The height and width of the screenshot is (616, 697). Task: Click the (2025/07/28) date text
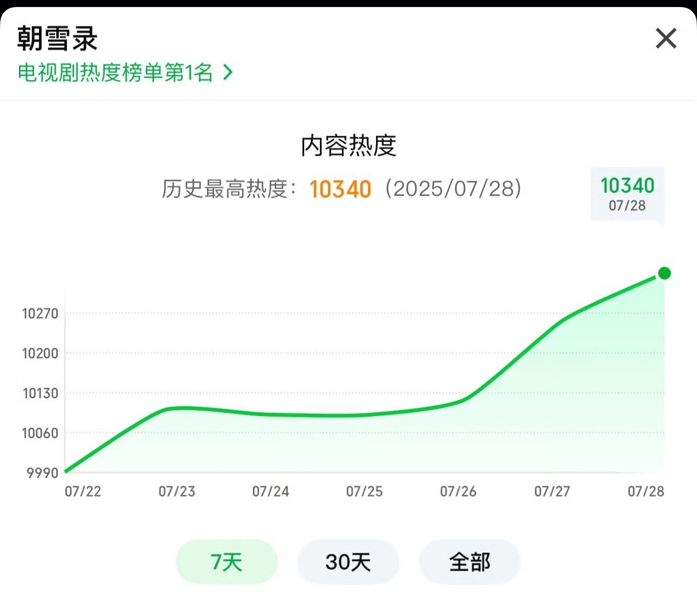point(453,189)
